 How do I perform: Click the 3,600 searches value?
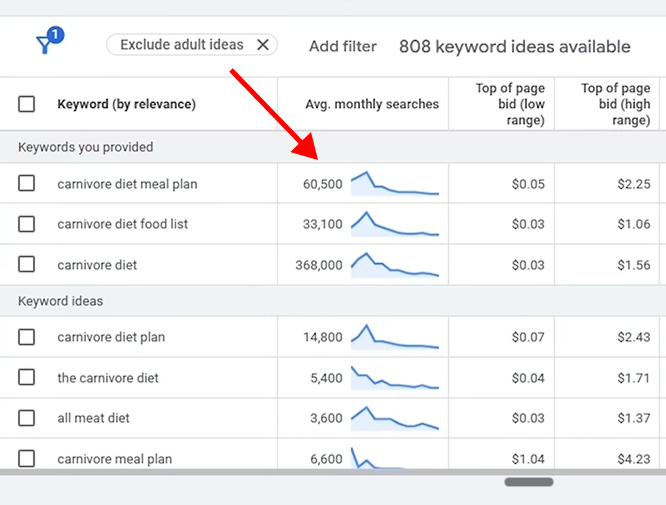(x=326, y=418)
